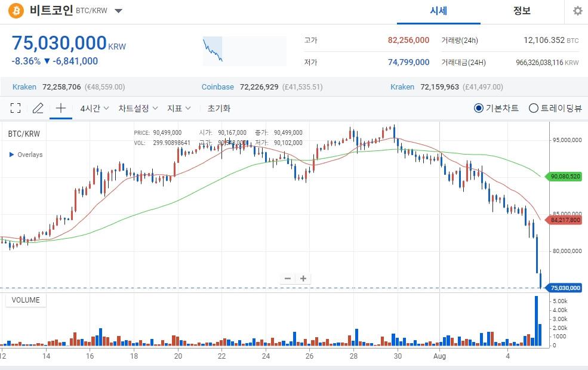Open the 4시간 interval dropdown
This screenshot has width=588, height=370.
[x=94, y=109]
